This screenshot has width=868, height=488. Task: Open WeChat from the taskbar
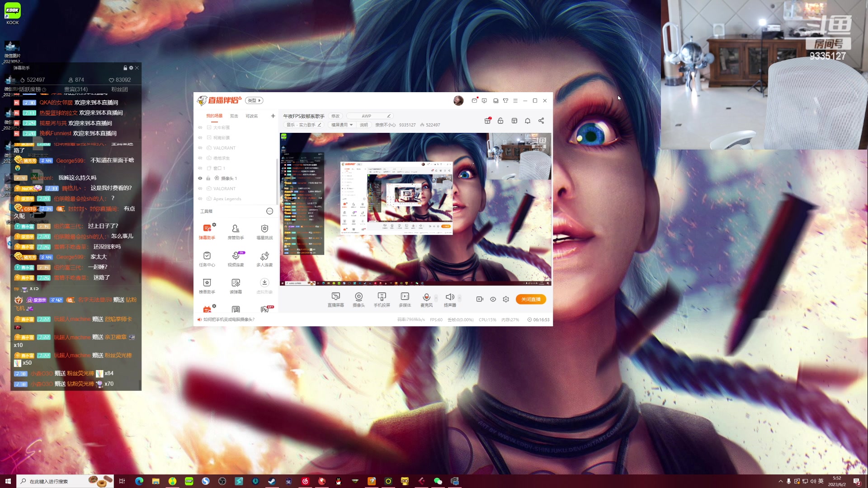pyautogui.click(x=438, y=481)
